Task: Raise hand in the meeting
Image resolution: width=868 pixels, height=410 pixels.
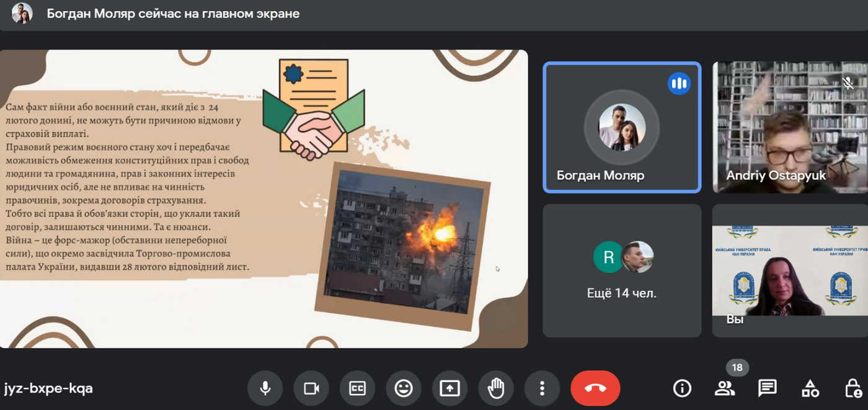Action: pos(496,388)
